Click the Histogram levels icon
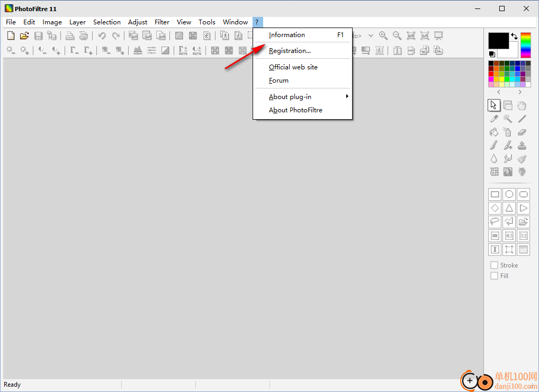The image size is (539, 392). click(138, 50)
